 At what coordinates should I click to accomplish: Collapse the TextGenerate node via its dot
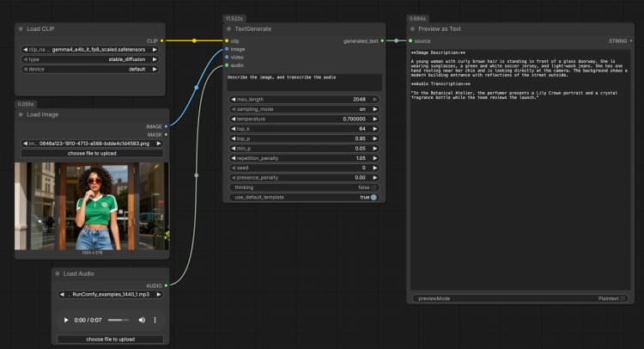coord(228,29)
